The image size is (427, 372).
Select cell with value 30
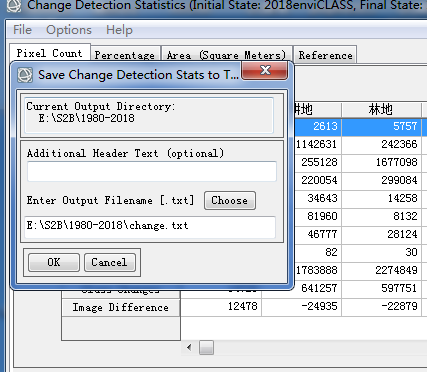[381, 252]
